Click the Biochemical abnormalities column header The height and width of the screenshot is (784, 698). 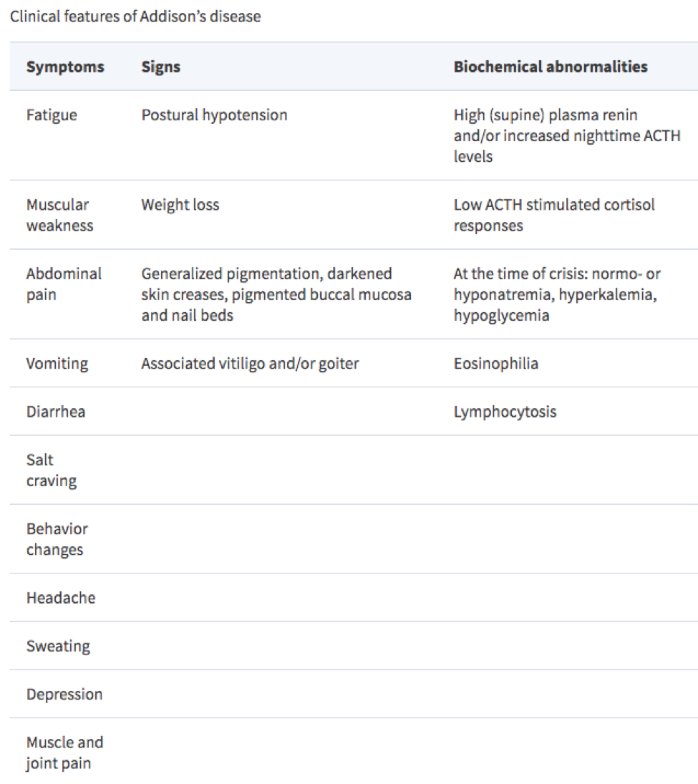point(551,67)
